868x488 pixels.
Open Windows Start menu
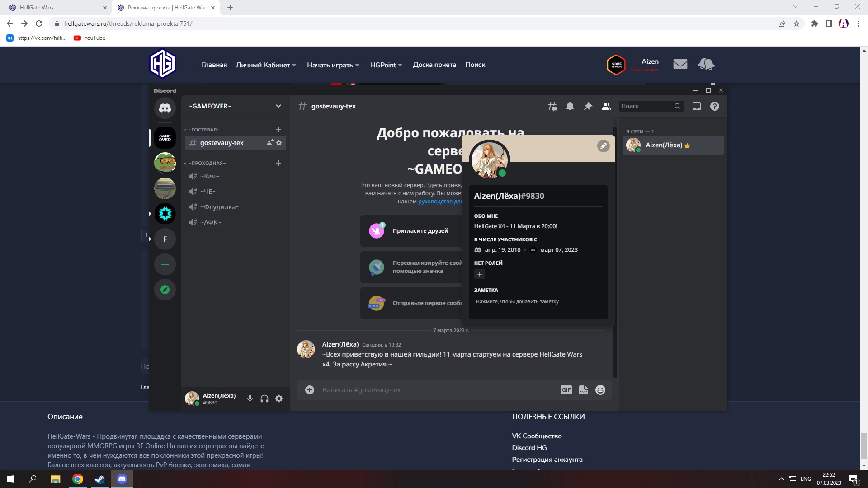tap(11, 479)
